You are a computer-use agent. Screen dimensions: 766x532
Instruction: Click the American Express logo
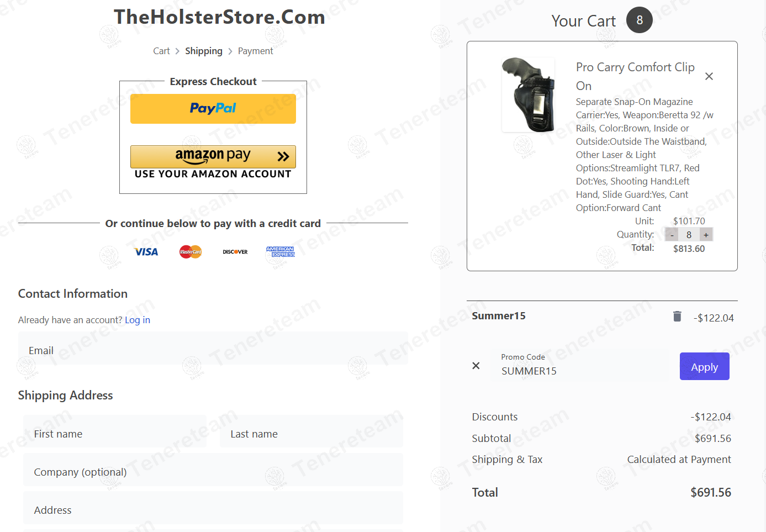tap(281, 252)
